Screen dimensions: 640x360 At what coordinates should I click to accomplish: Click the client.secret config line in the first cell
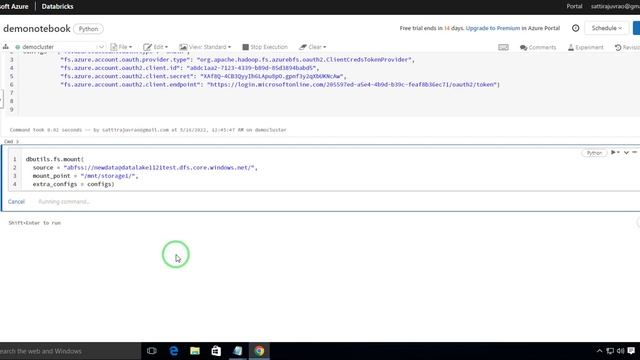tap(203, 76)
